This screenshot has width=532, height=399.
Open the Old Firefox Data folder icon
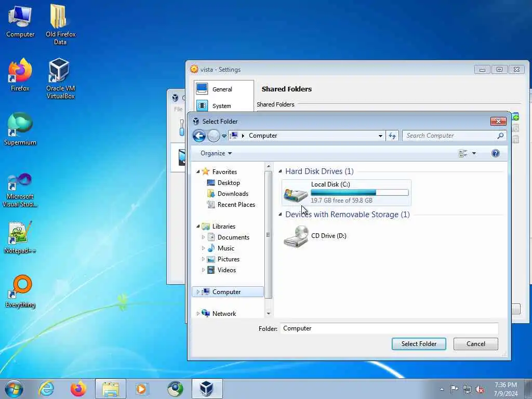pyautogui.click(x=60, y=24)
